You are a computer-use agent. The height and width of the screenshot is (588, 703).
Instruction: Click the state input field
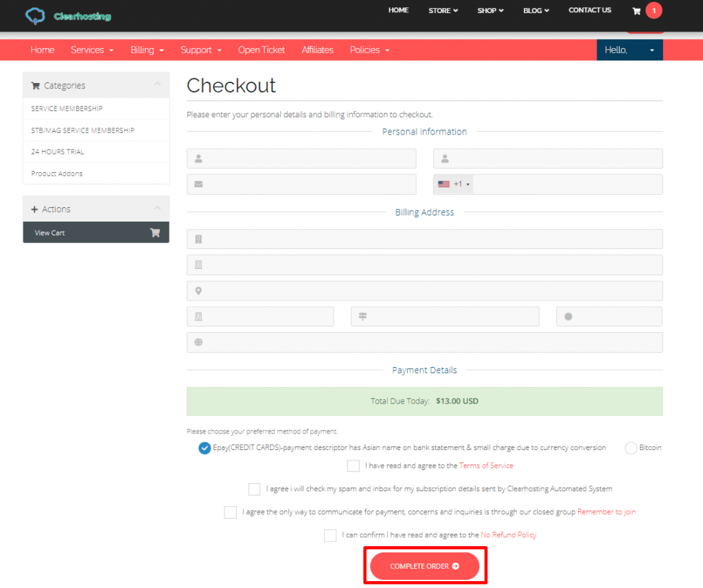pyautogui.click(x=445, y=316)
